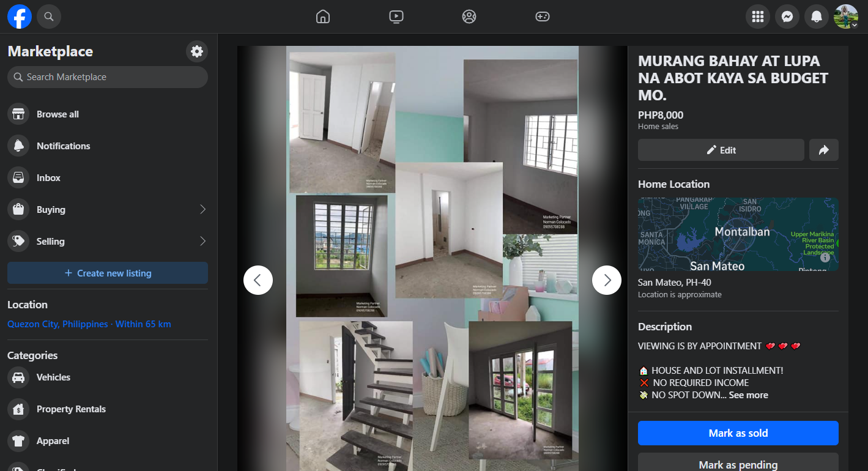This screenshot has height=471, width=868.
Task: Click the Browse all storefront icon
Action: coord(18,114)
